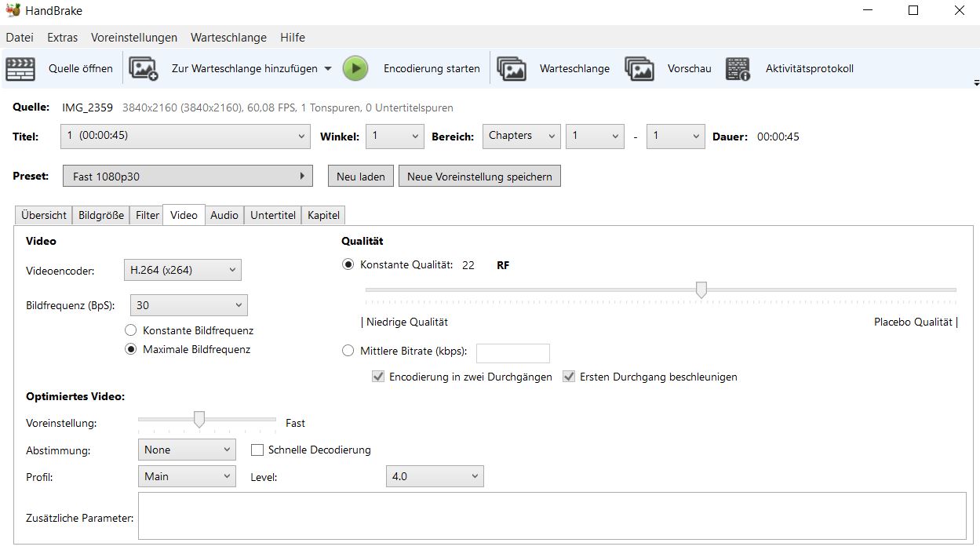
Task: Open the Voreinstellungen menu
Action: (x=134, y=38)
